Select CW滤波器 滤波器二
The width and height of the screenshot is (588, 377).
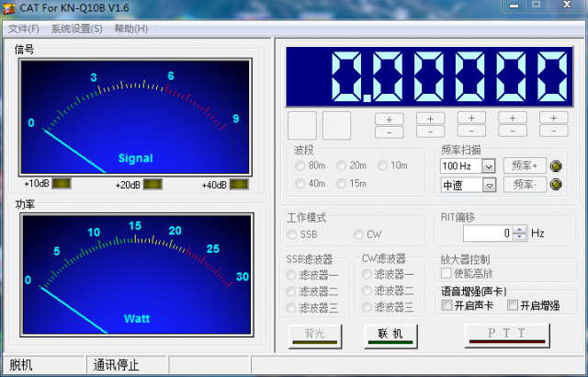tap(388, 291)
